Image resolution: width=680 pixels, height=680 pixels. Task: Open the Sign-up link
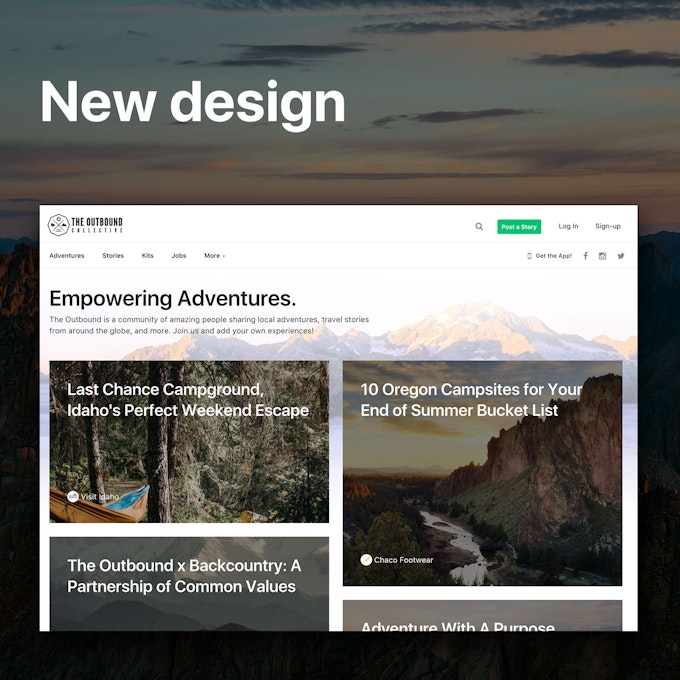coord(608,226)
